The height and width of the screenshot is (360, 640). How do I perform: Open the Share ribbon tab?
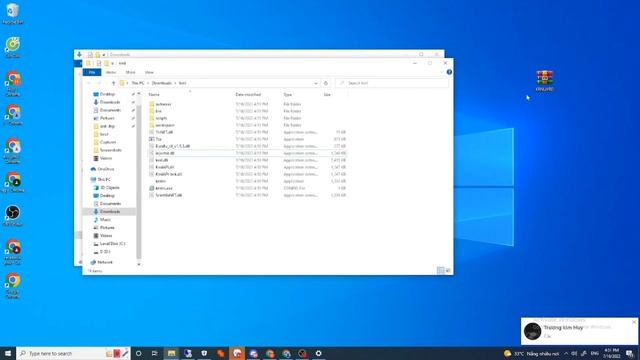[x=131, y=72]
